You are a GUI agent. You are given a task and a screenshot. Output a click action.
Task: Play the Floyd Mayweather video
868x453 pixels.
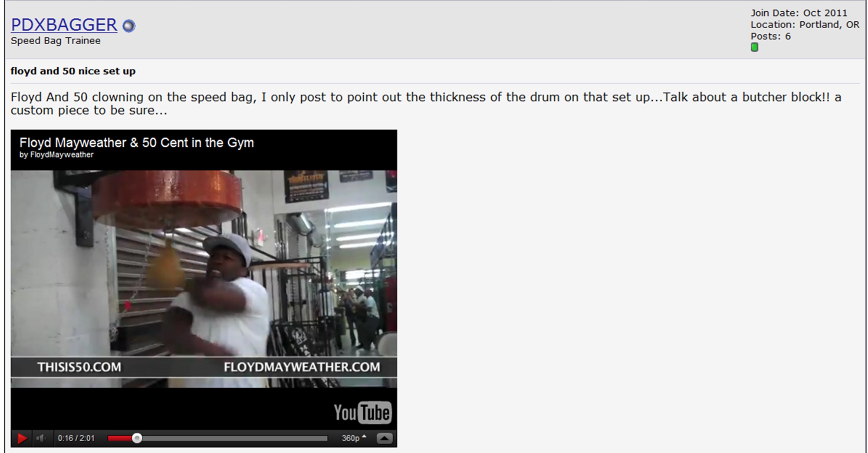22,438
